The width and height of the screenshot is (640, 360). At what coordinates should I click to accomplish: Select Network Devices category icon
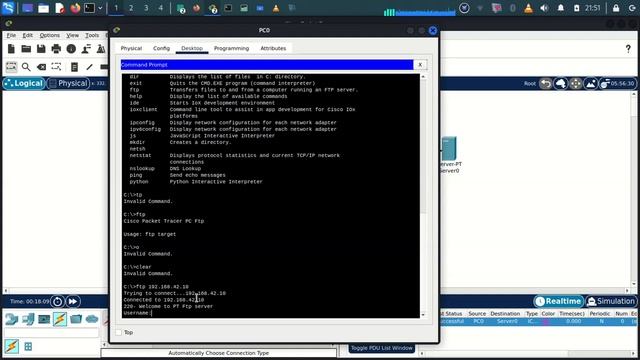click(12, 319)
